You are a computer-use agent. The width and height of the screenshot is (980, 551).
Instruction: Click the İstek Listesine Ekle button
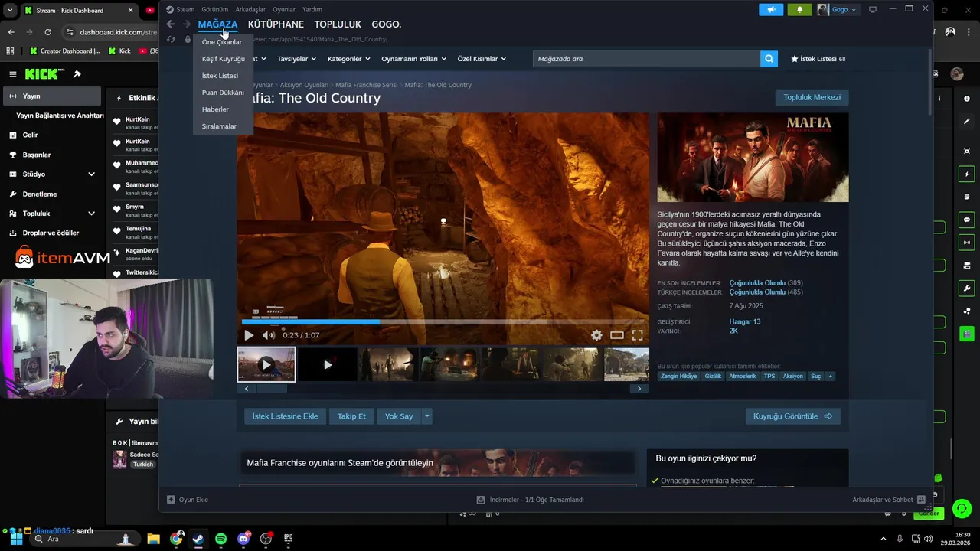pyautogui.click(x=285, y=416)
